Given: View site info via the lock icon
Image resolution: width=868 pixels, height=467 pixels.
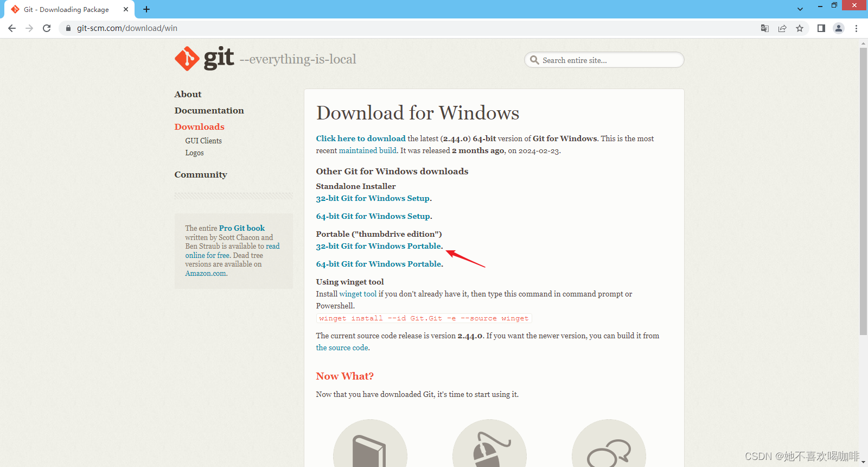Looking at the screenshot, I should 68,28.
